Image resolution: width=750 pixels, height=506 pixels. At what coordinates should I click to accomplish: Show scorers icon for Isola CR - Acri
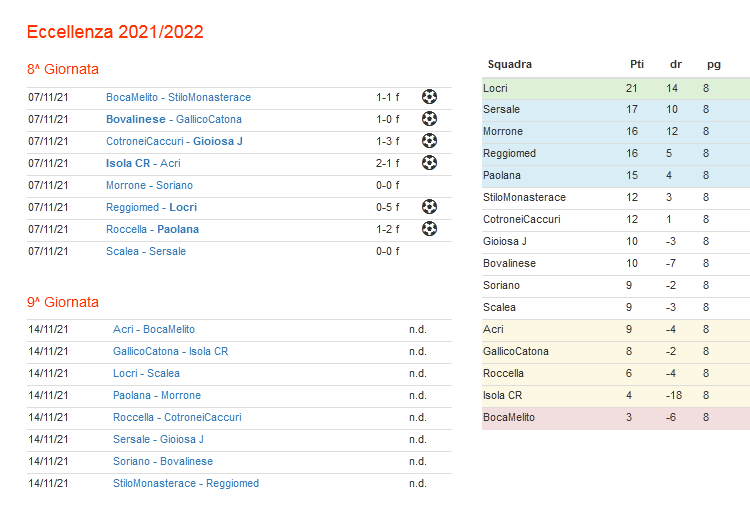coord(429,163)
